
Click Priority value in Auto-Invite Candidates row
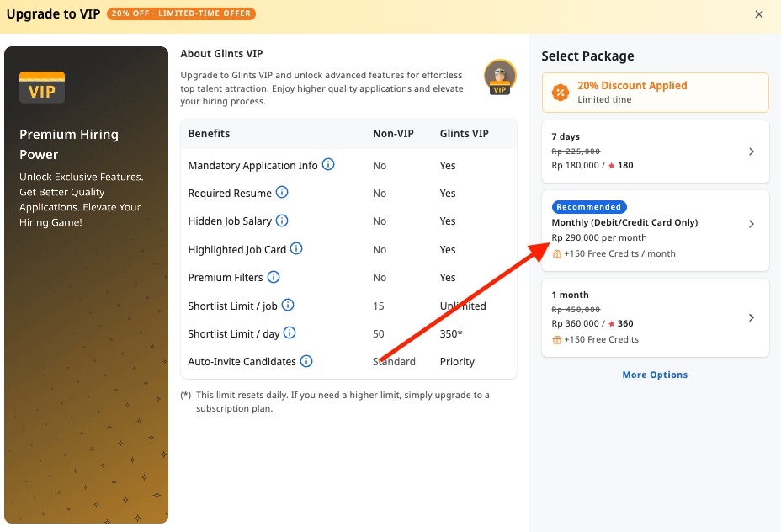point(457,362)
